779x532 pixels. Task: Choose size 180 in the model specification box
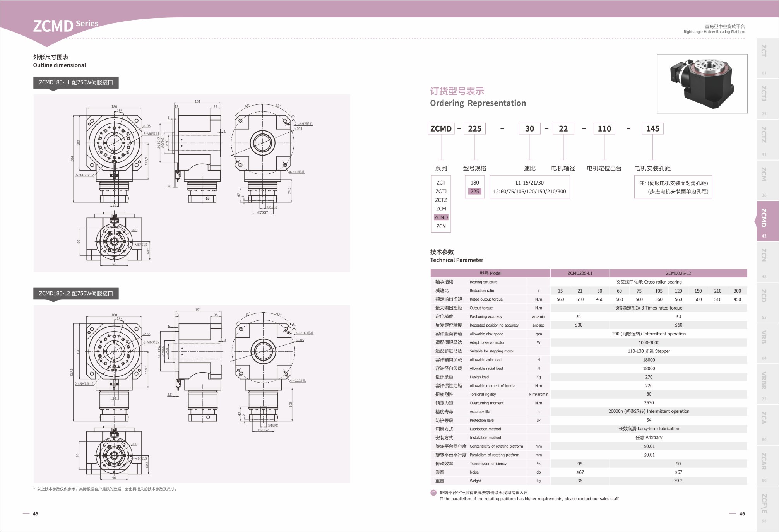click(474, 183)
